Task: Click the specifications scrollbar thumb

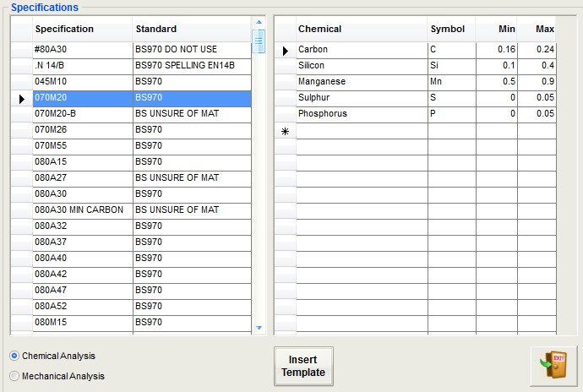Action: [x=259, y=40]
